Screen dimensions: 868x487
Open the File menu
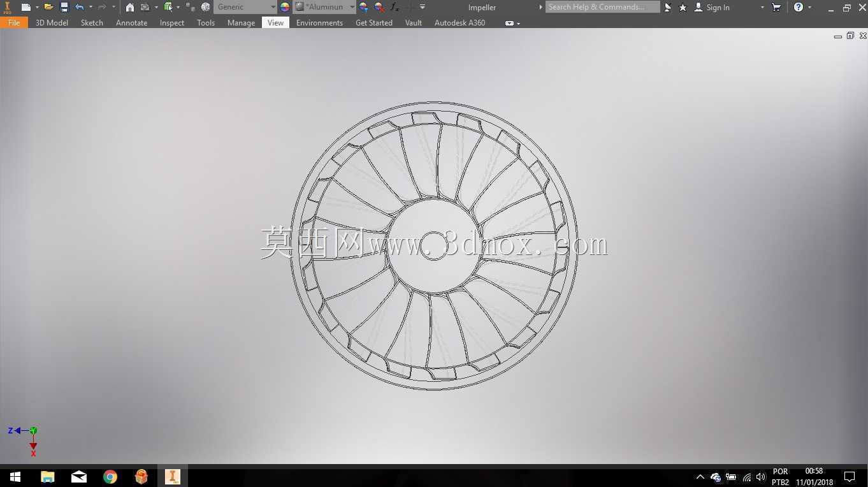coord(14,23)
